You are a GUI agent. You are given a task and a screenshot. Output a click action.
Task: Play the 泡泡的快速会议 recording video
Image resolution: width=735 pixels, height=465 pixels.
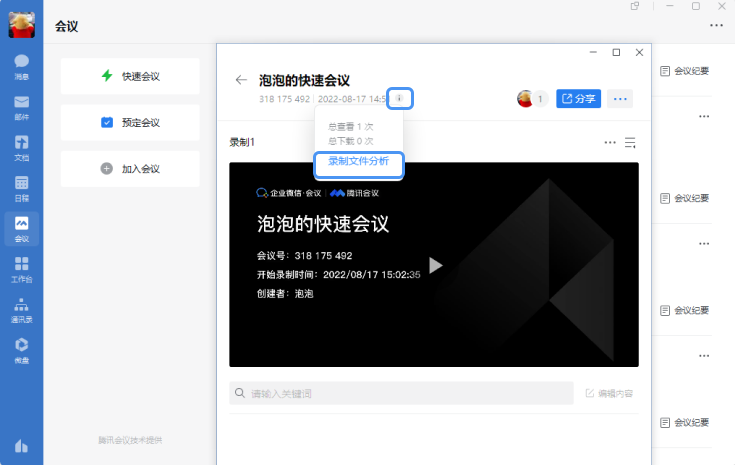pos(435,265)
